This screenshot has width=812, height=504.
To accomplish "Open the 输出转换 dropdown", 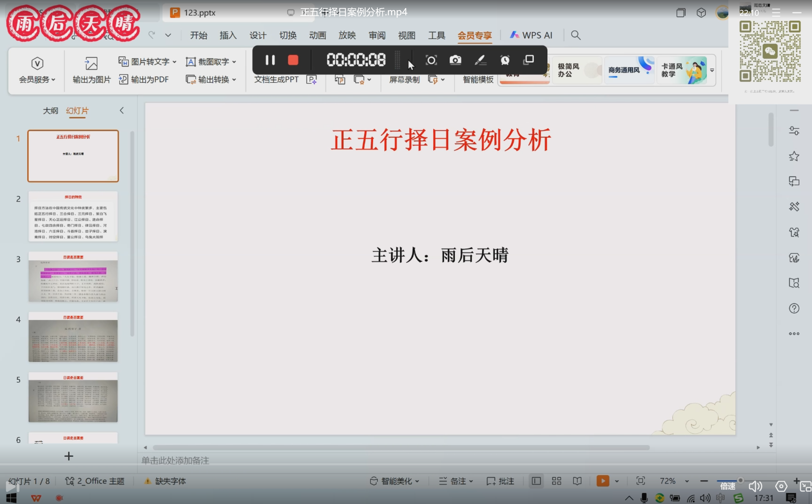I will point(211,79).
